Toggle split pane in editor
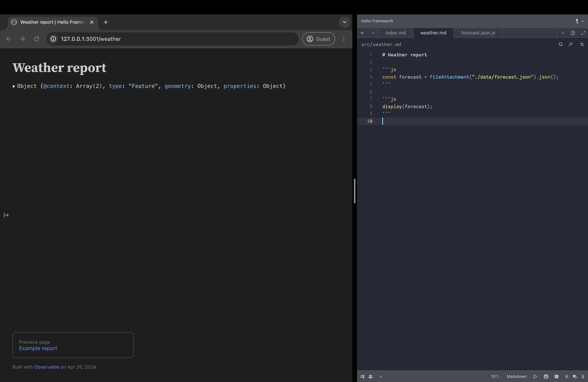Image resolution: width=588 pixels, height=382 pixels. [x=573, y=33]
